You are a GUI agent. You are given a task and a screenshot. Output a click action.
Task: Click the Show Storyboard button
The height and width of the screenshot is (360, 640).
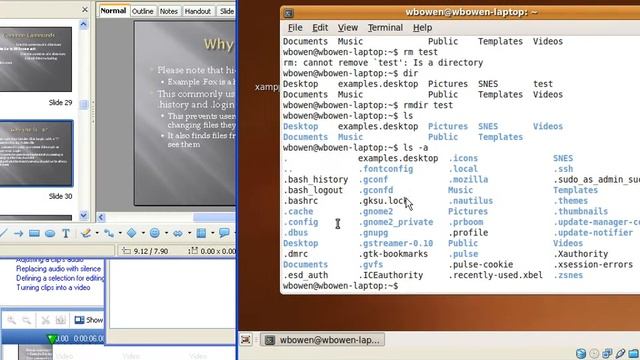click(x=89, y=320)
